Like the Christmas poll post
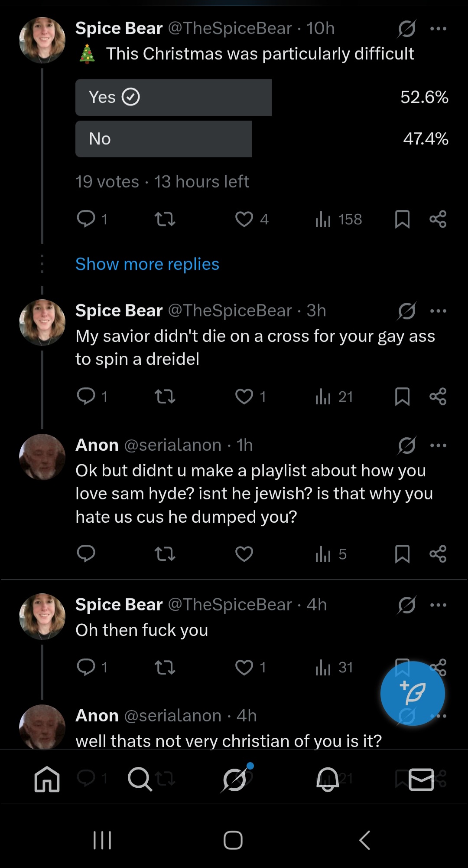The image size is (468, 868). coord(244,219)
